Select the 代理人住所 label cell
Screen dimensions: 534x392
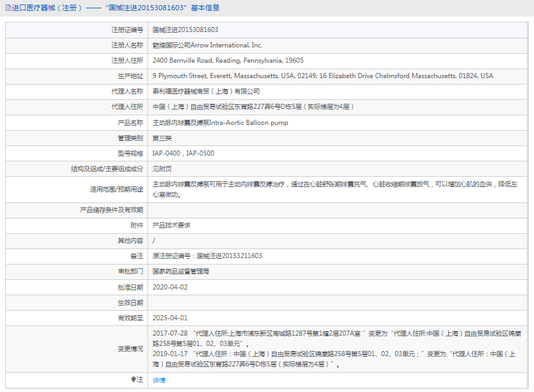coord(77,107)
